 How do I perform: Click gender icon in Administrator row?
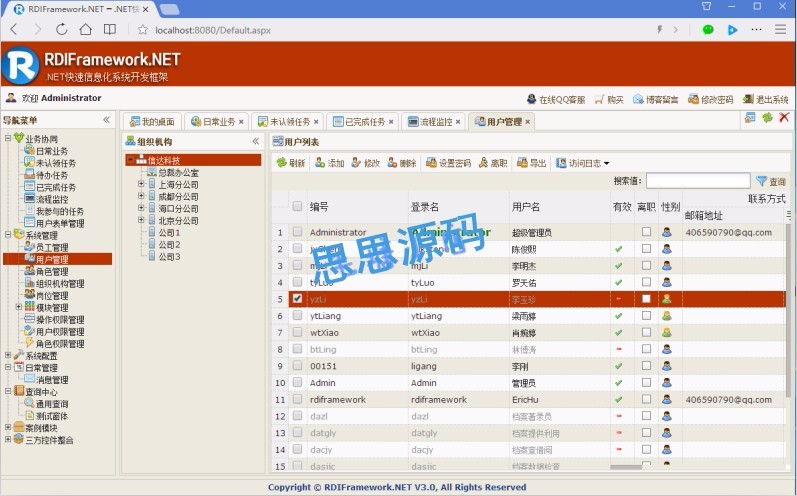coord(667,232)
